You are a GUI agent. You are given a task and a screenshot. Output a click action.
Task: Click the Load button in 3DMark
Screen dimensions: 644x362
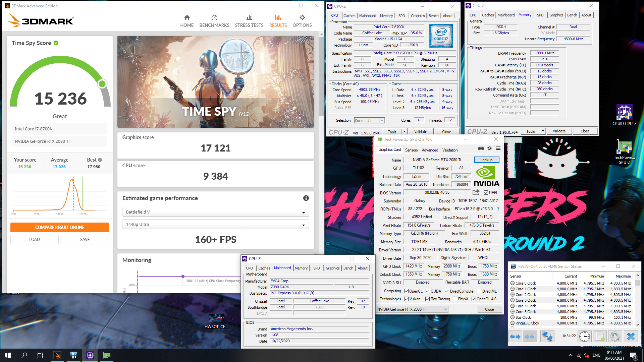pyautogui.click(x=35, y=239)
